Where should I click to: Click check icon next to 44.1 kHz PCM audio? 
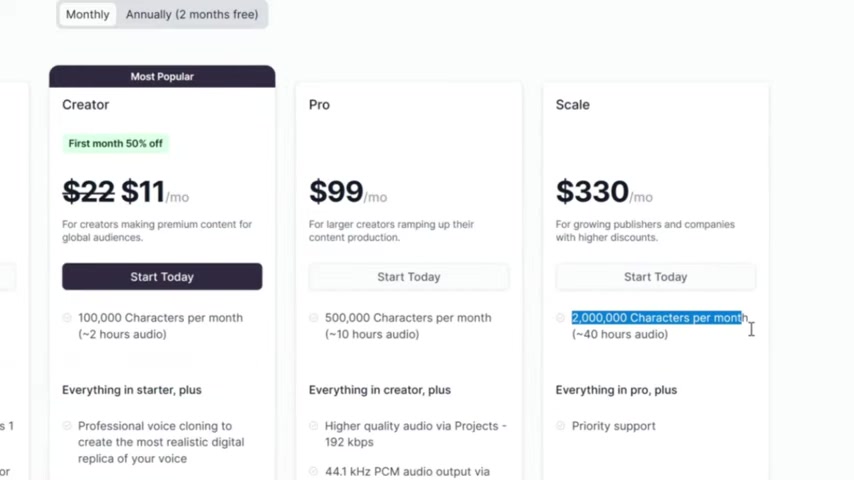point(314,471)
